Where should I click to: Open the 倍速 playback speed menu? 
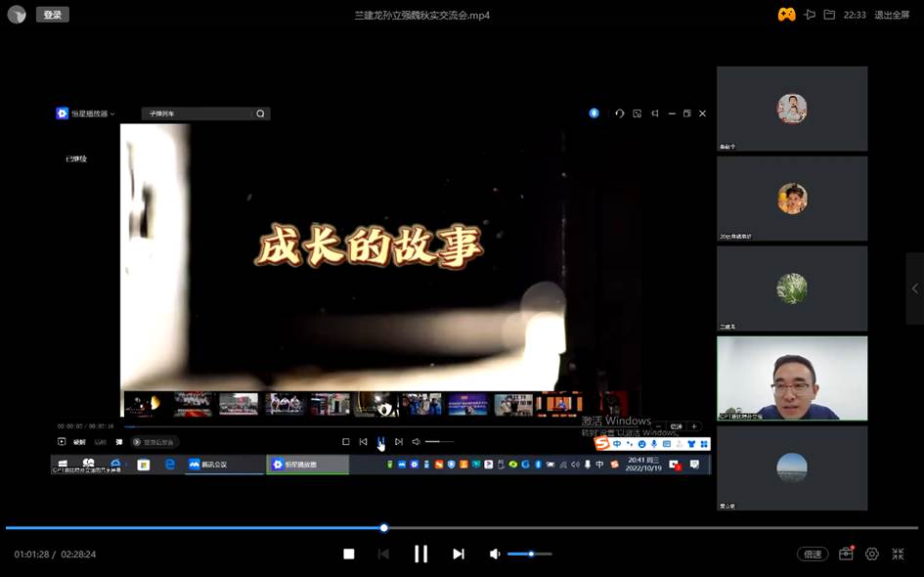tap(813, 554)
